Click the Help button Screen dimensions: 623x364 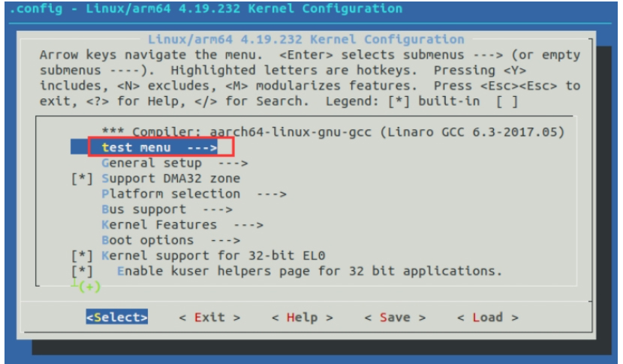click(x=302, y=317)
